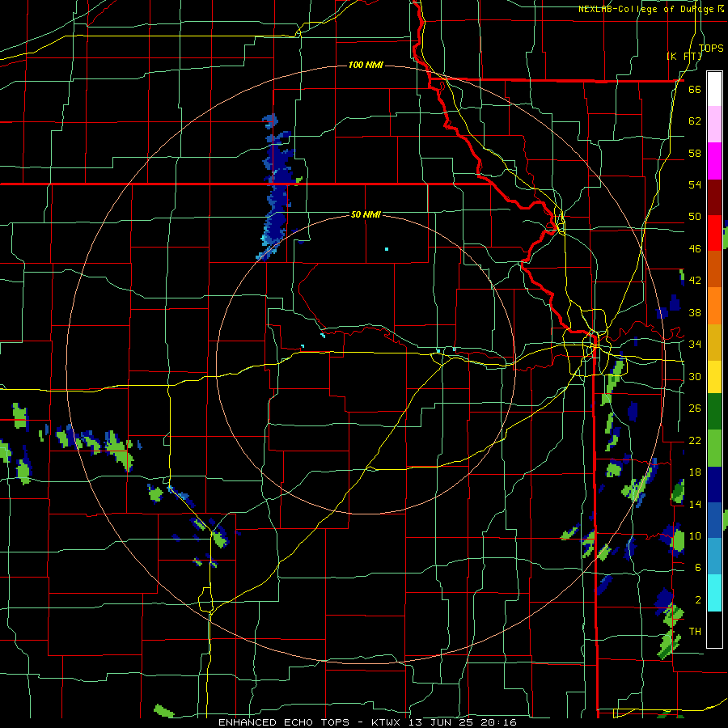This screenshot has height=728, width=728.
Task: Select the light pink legend swatch near 62
Action: coord(714,124)
